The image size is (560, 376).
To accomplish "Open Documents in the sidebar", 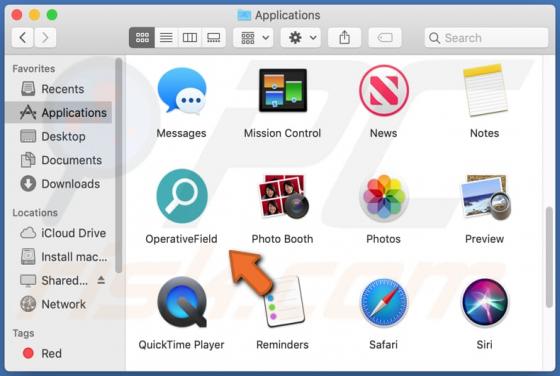I will (59, 160).
